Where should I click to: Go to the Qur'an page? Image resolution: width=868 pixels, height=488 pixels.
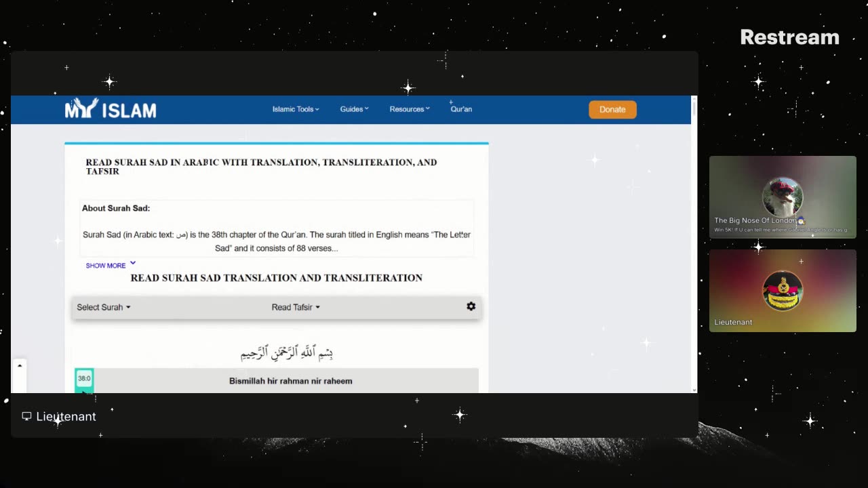coord(461,109)
